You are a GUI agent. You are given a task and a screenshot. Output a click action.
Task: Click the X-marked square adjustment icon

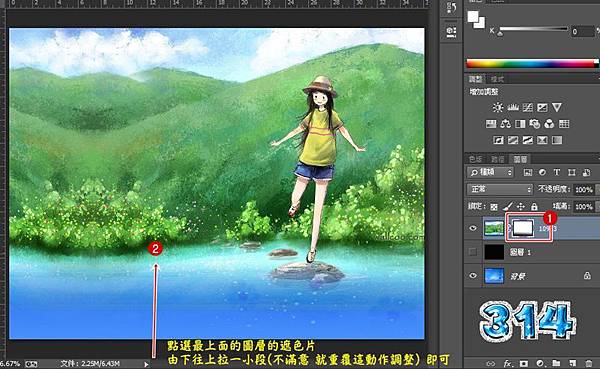[542, 140]
